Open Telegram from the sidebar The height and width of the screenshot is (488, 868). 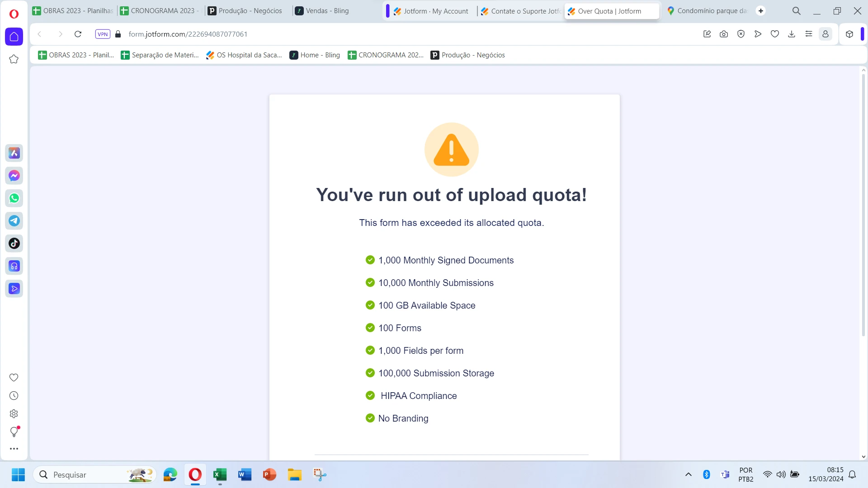pos(14,221)
